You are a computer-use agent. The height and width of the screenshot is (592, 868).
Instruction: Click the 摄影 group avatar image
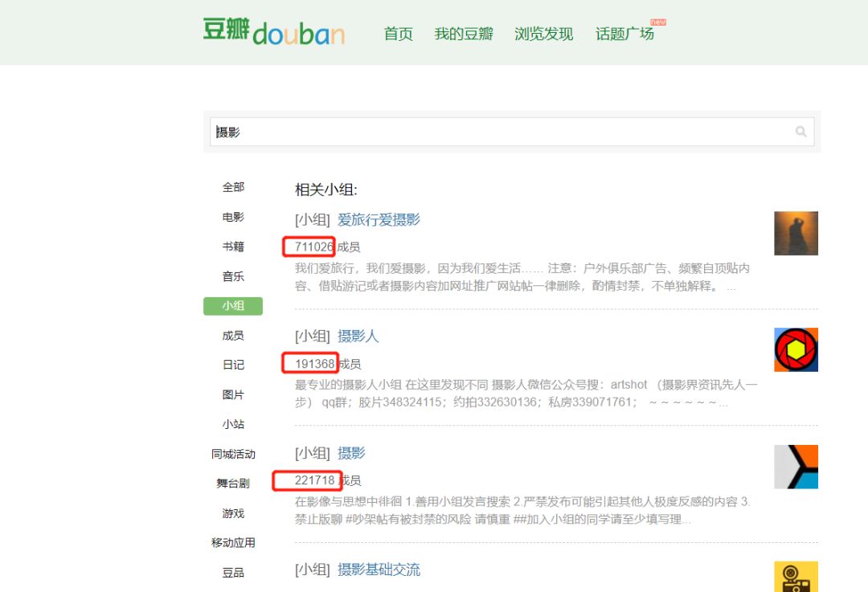796,467
